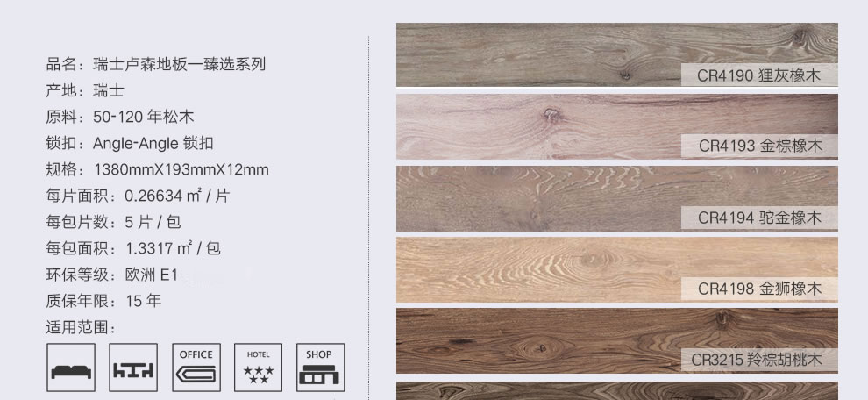Select the CR4190 狸灰橡木 wood swatch
Screen dimensions: 868x400
[x=616, y=54]
